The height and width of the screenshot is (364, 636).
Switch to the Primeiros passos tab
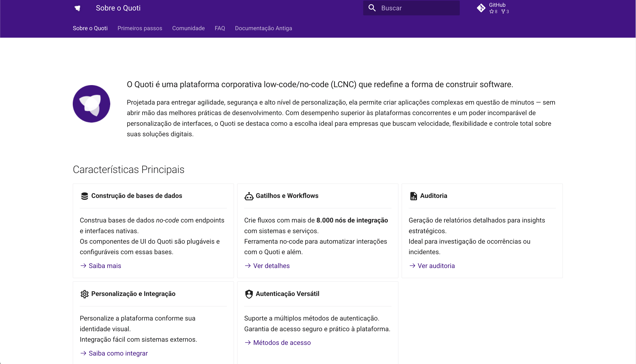[140, 28]
